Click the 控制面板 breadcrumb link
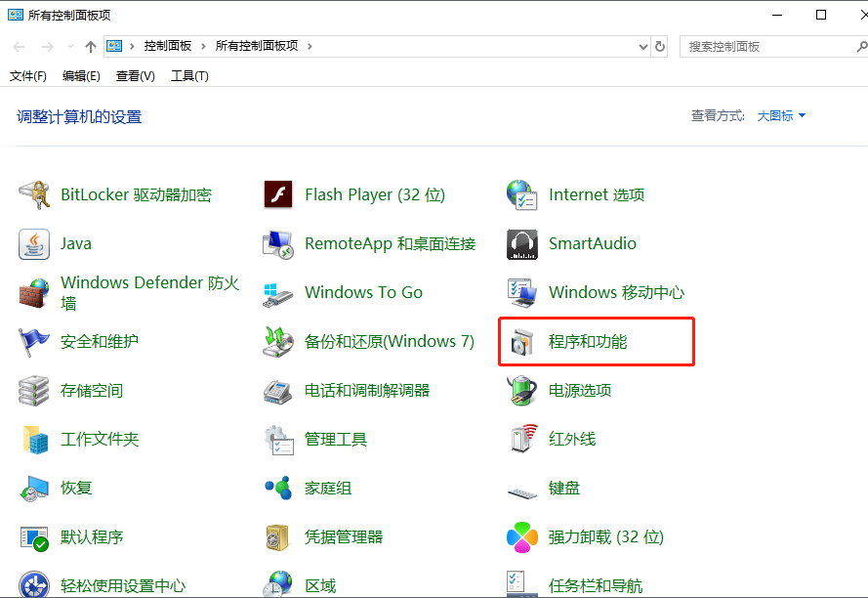868x598 pixels. tap(168, 46)
